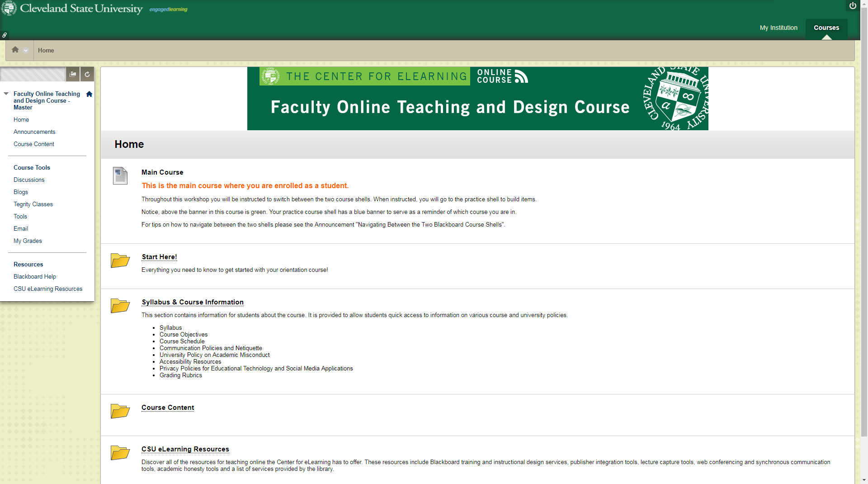Click the Start Here! folder icon
The height and width of the screenshot is (484, 868).
pos(120,260)
